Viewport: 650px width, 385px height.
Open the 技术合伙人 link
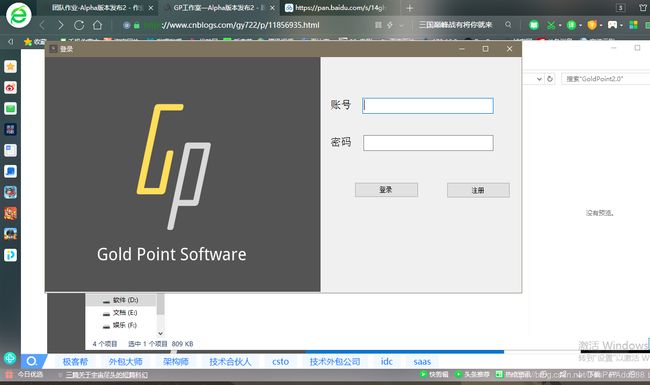[x=230, y=361]
